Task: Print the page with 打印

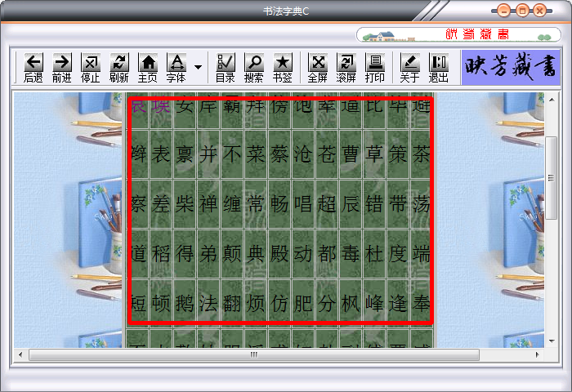Action: coord(374,68)
